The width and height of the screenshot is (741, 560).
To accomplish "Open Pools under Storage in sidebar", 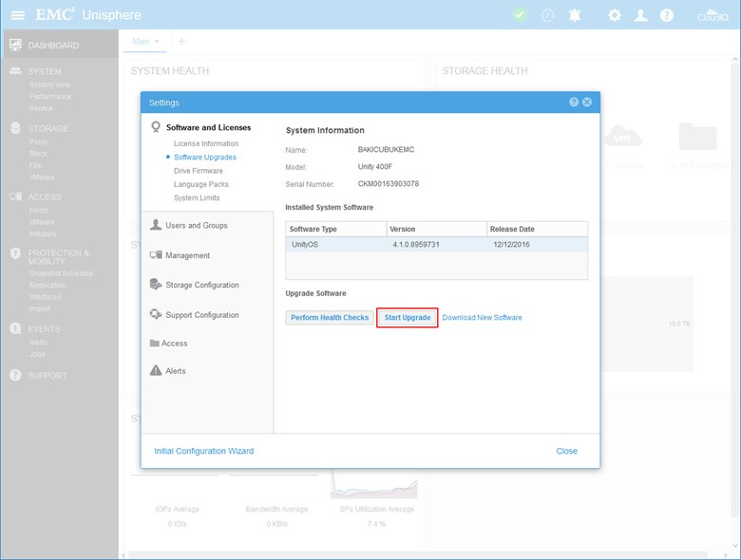I will 38,141.
